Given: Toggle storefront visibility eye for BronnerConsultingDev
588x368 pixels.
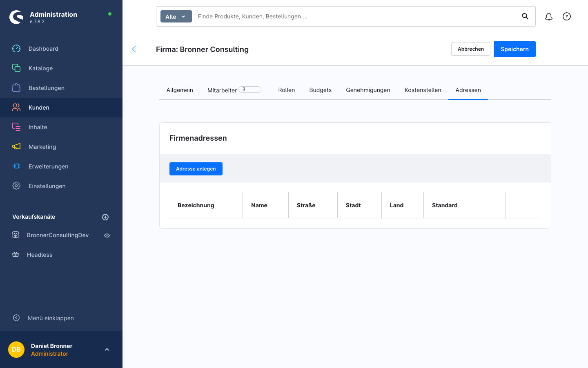Looking at the screenshot, I should coord(107,236).
